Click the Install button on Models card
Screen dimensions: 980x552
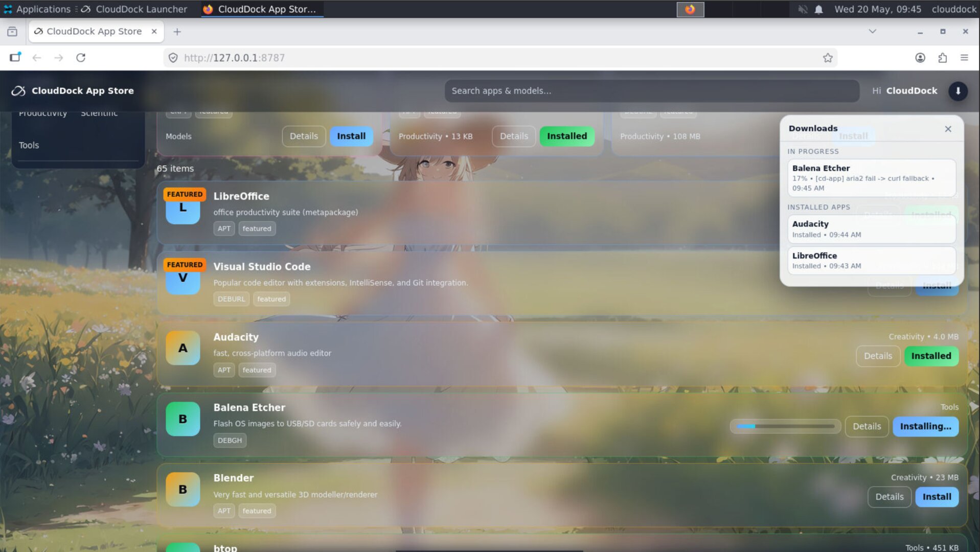click(351, 136)
